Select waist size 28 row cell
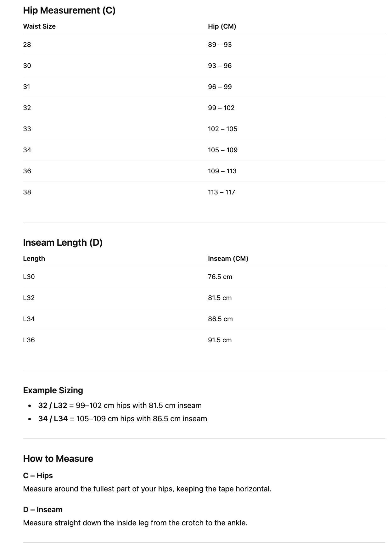Viewport: 392px width, 543px height. [x=27, y=45]
